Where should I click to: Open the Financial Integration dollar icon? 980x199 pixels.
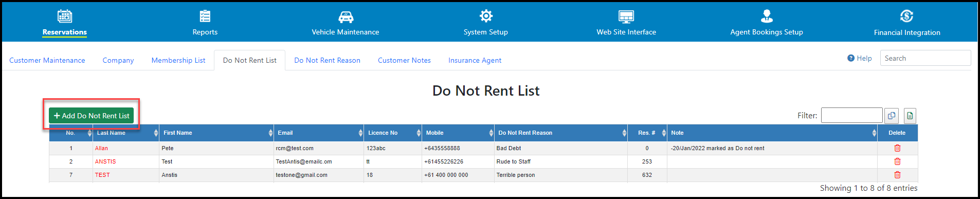coord(907,16)
